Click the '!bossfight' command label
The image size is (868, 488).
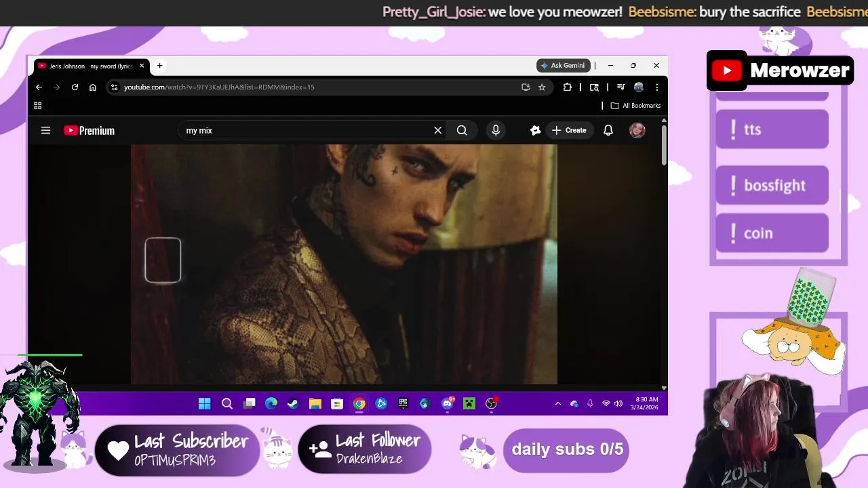[x=772, y=185]
